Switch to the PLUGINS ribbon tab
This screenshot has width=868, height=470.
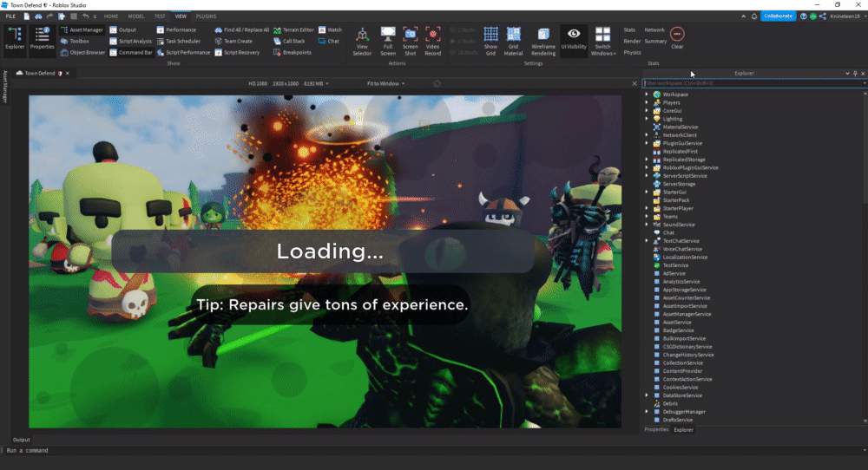click(x=206, y=16)
